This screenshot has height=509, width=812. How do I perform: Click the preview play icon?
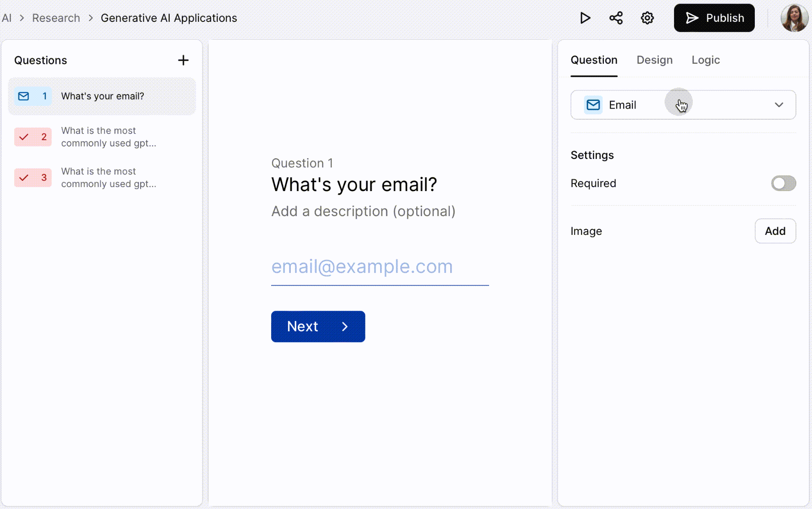[x=585, y=18]
